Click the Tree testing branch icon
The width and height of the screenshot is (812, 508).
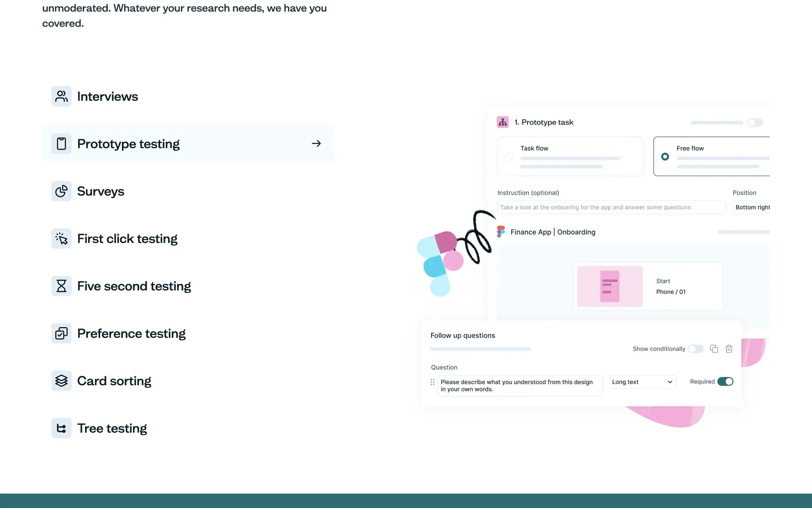click(x=61, y=428)
